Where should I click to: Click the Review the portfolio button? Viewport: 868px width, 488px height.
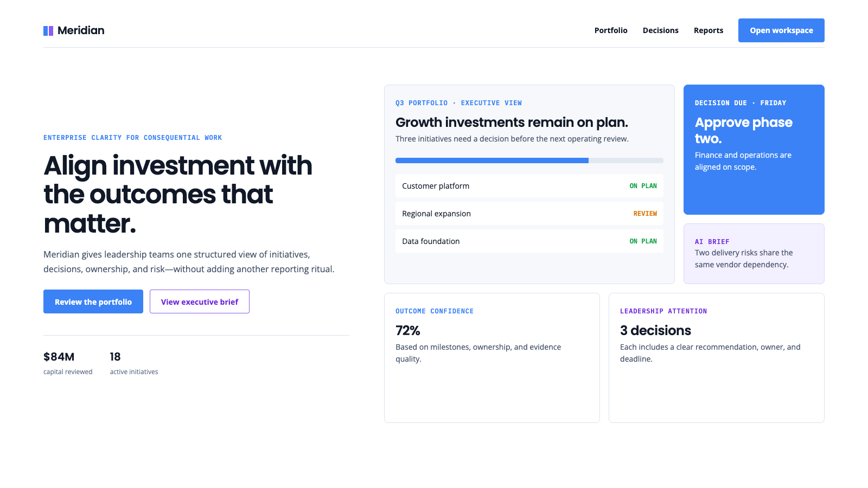coord(93,301)
